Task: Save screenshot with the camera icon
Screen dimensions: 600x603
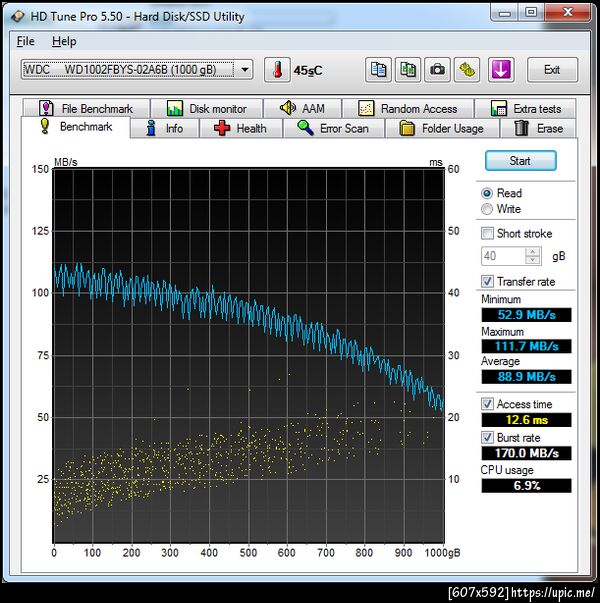Action: click(x=437, y=70)
